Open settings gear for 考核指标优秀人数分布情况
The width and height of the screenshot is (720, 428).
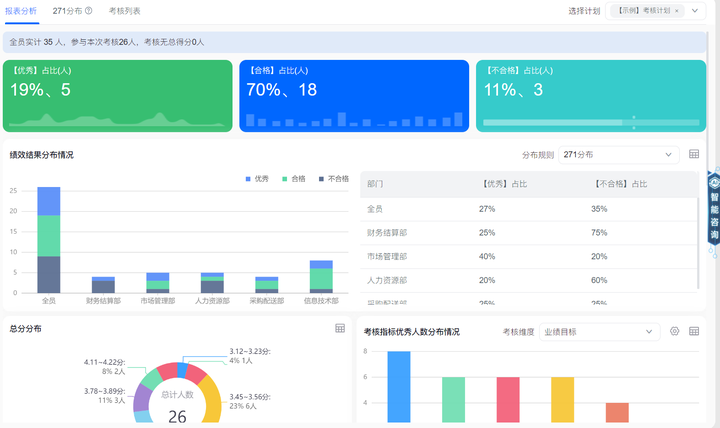(x=674, y=331)
